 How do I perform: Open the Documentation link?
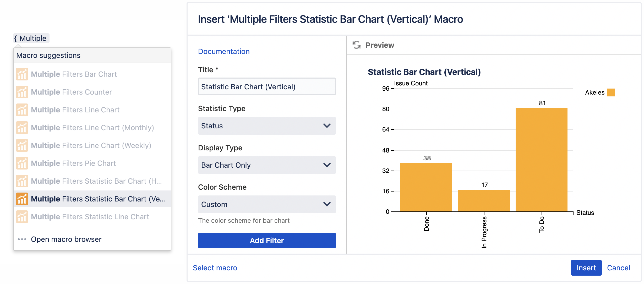coord(224,51)
